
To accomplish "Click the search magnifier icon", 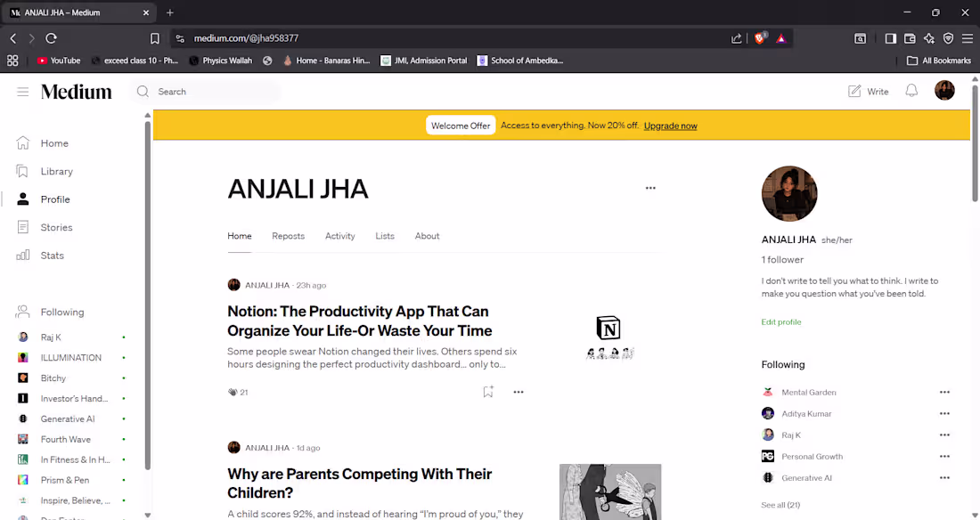I will (143, 91).
